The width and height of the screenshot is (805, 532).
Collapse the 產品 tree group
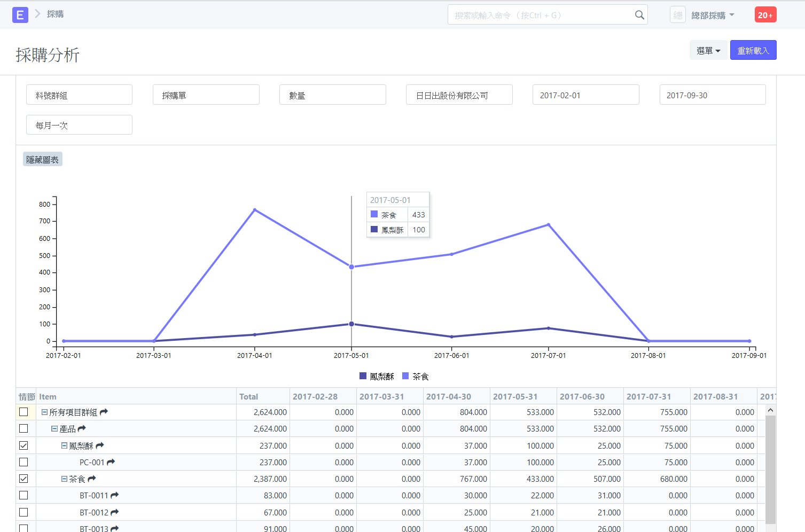coord(54,429)
